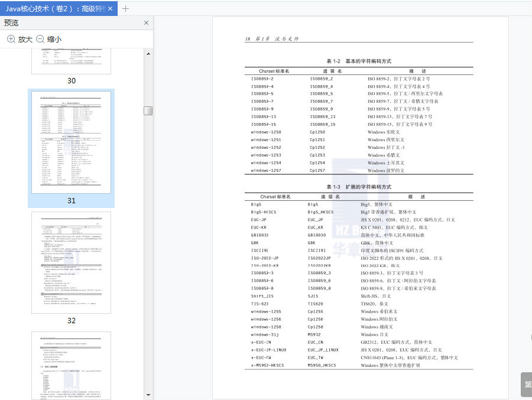Open the thumbnail below page 32
This screenshot has width=532, height=400.
tap(72, 366)
